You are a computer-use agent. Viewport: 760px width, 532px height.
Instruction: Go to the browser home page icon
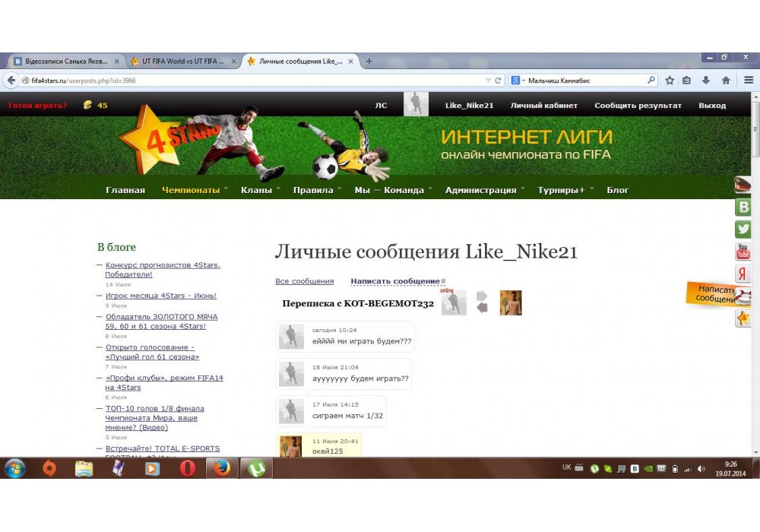click(726, 80)
